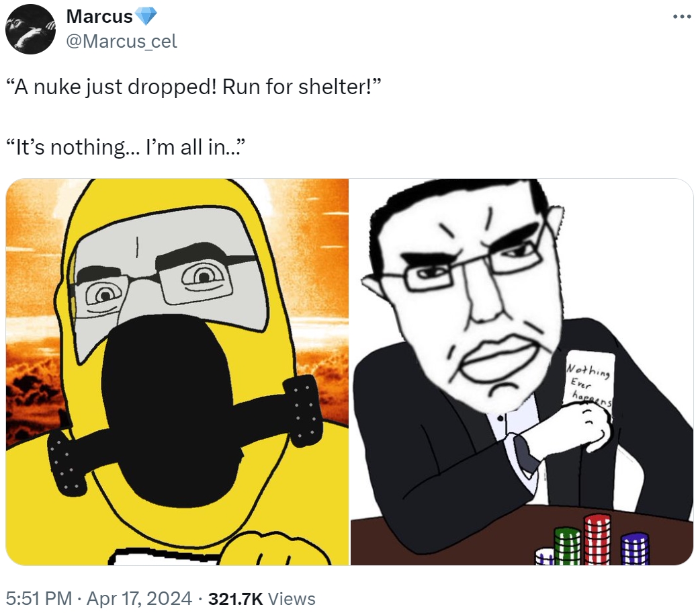Open Marcus's profile avatar picture
Screen dimensions: 700x615
[x=30, y=29]
